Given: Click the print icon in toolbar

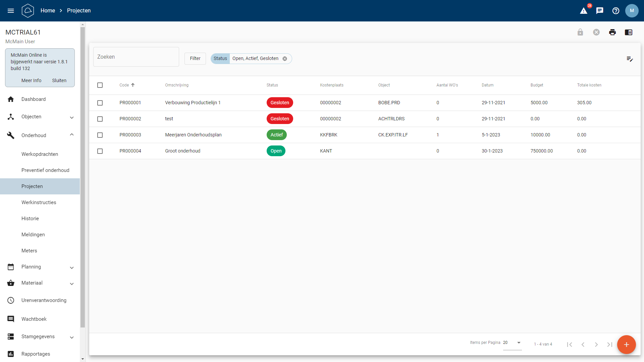Looking at the screenshot, I should [x=612, y=32].
